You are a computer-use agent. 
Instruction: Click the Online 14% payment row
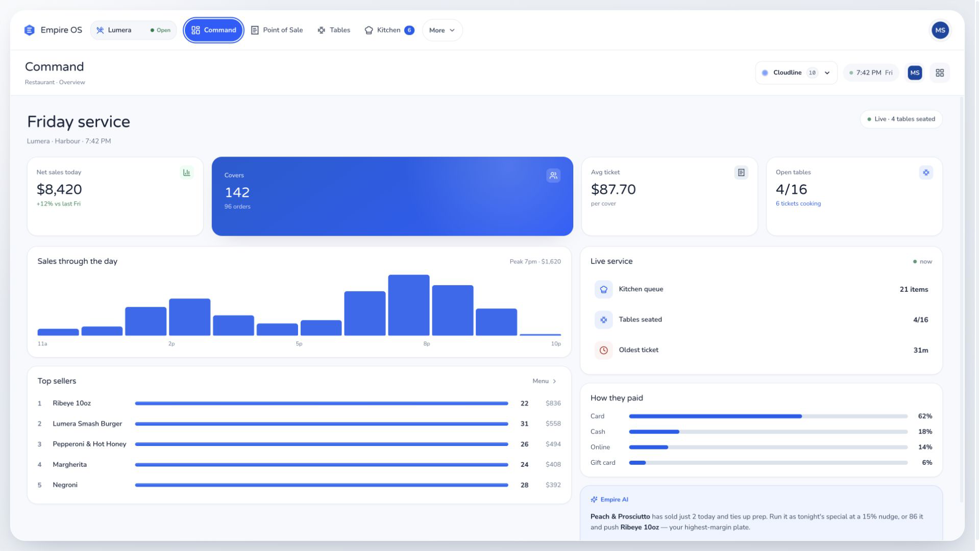coord(761,447)
